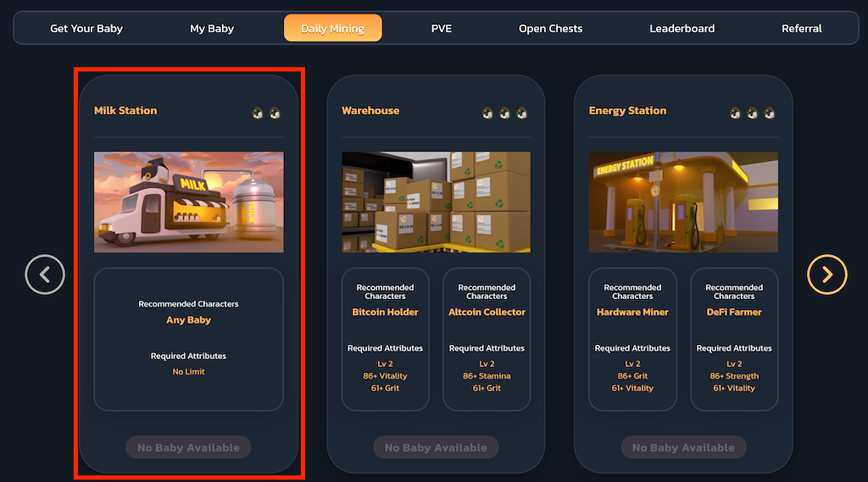Viewport: 868px width, 482px height.
Task: Go to the PVE tab
Action: (441, 28)
